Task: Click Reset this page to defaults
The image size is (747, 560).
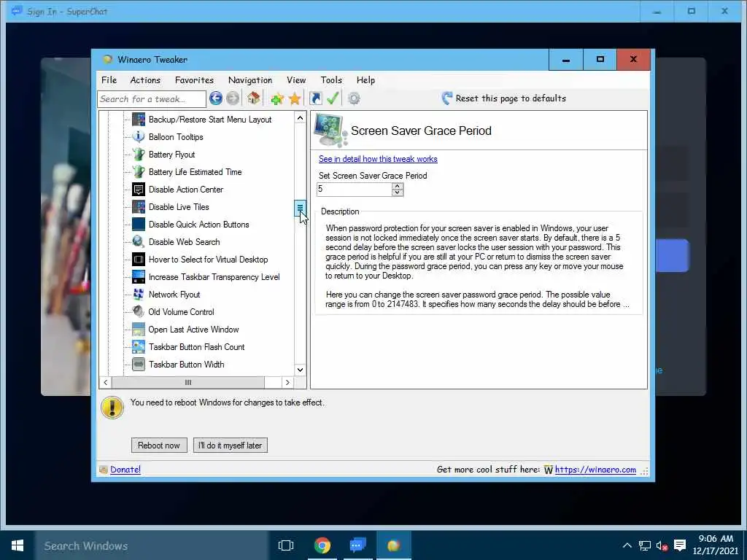Action: 511,98
